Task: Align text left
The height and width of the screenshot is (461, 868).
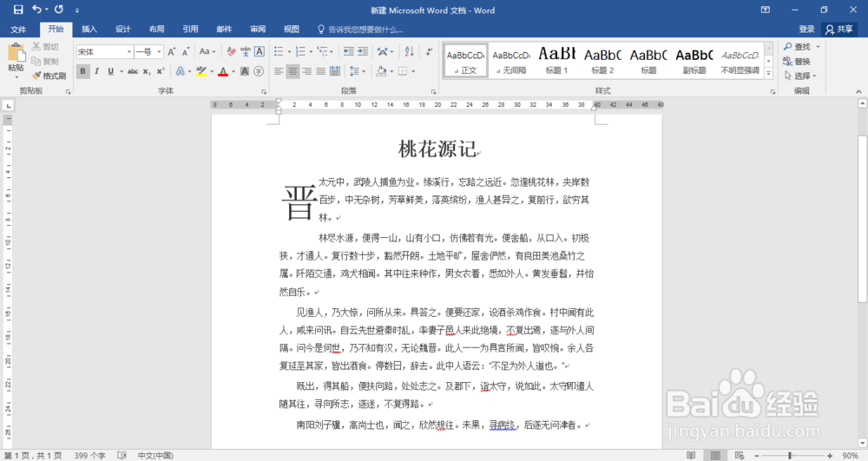Action: (x=279, y=71)
